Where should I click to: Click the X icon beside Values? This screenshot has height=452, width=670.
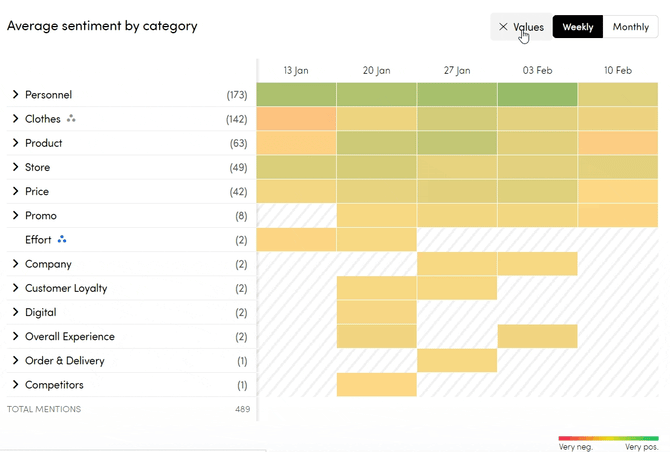point(503,27)
